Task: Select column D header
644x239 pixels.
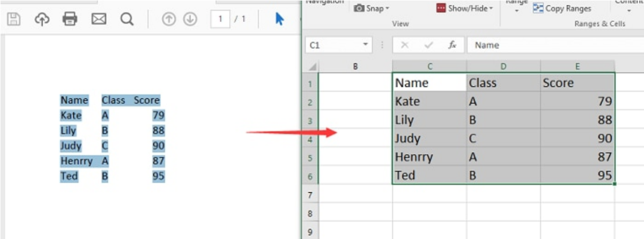Action: (x=503, y=66)
